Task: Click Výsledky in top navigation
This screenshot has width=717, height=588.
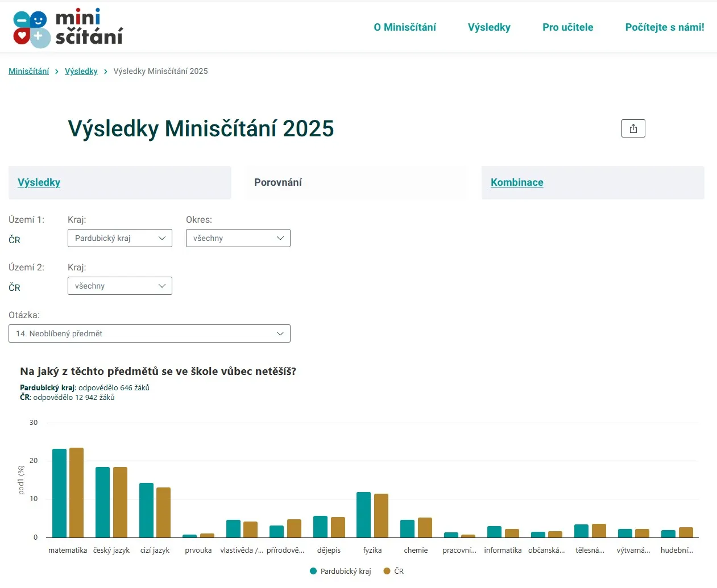Action: point(489,27)
